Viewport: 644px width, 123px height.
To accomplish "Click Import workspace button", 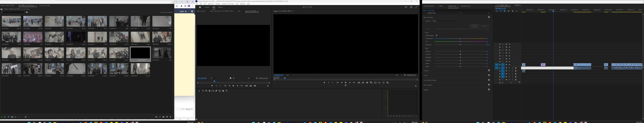I will (207, 7).
